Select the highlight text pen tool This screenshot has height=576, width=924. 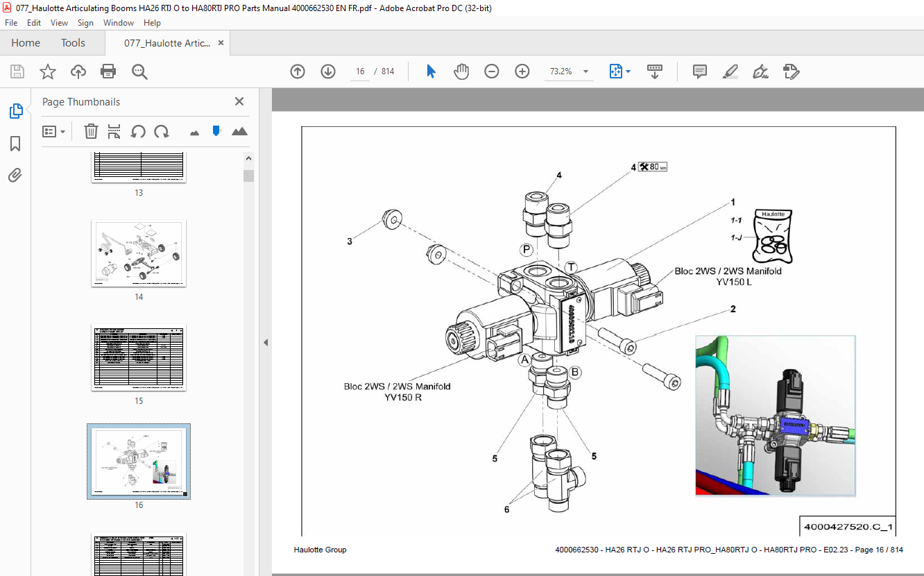pos(730,71)
